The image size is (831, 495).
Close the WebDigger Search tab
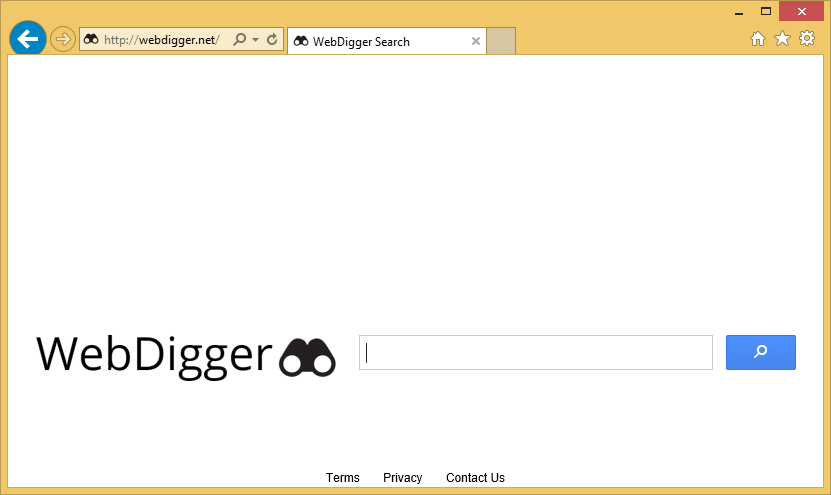(x=476, y=41)
